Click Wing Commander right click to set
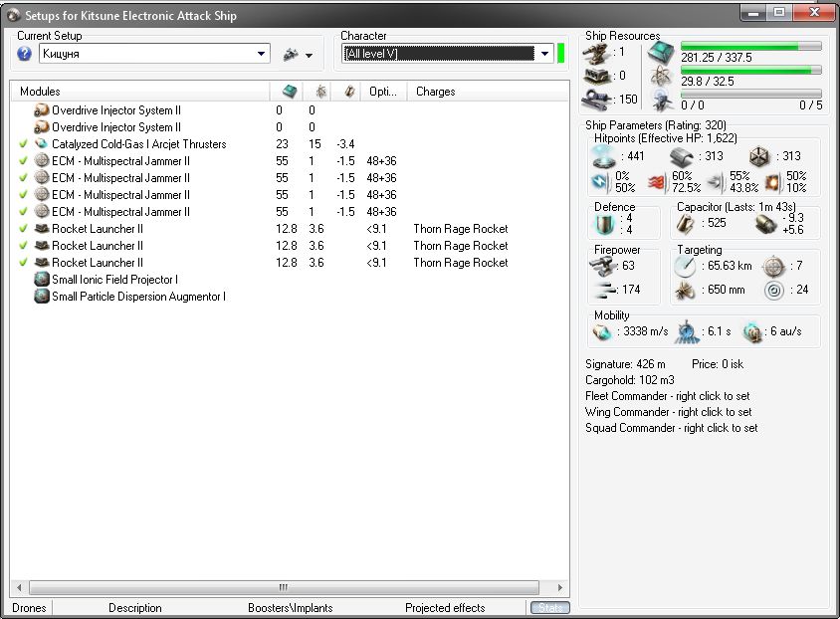840x619 pixels. (x=669, y=412)
